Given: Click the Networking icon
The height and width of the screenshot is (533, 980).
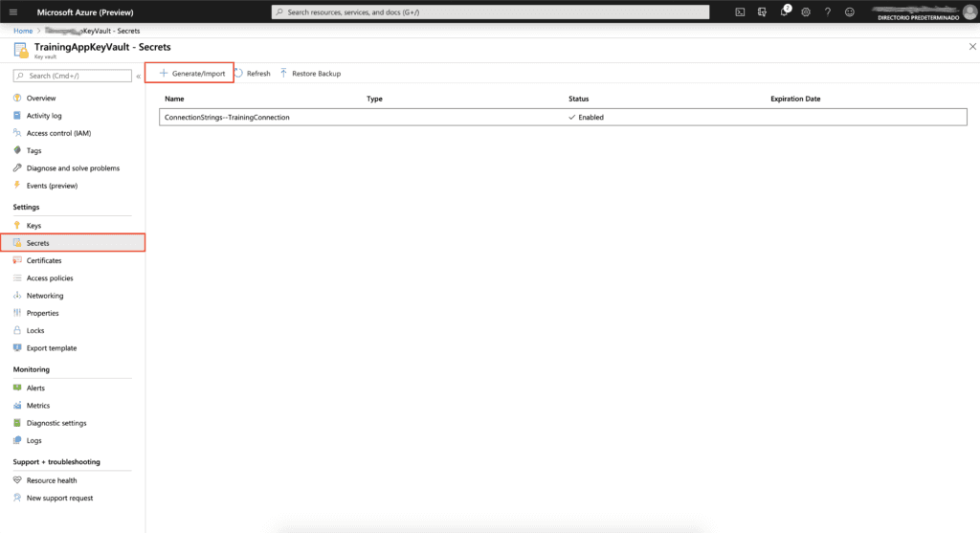Looking at the screenshot, I should pyautogui.click(x=17, y=296).
